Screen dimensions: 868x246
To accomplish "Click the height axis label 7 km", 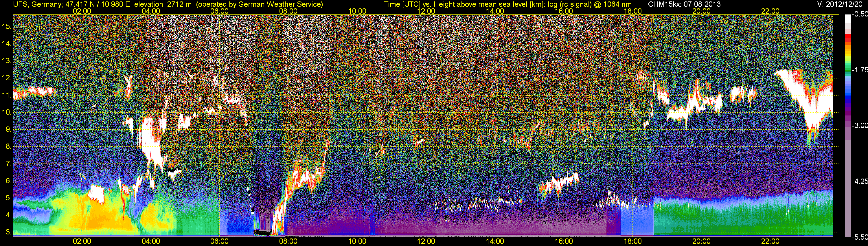I will 8,164.
